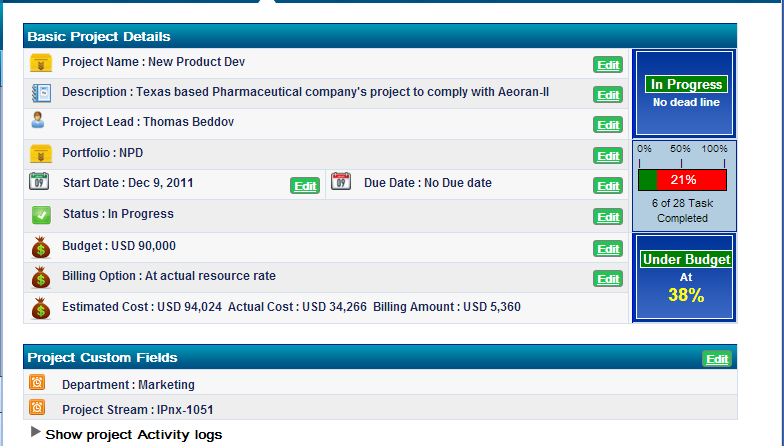Click the Project Stream clock icon
Viewport: 784px width, 446px height.
[37, 408]
